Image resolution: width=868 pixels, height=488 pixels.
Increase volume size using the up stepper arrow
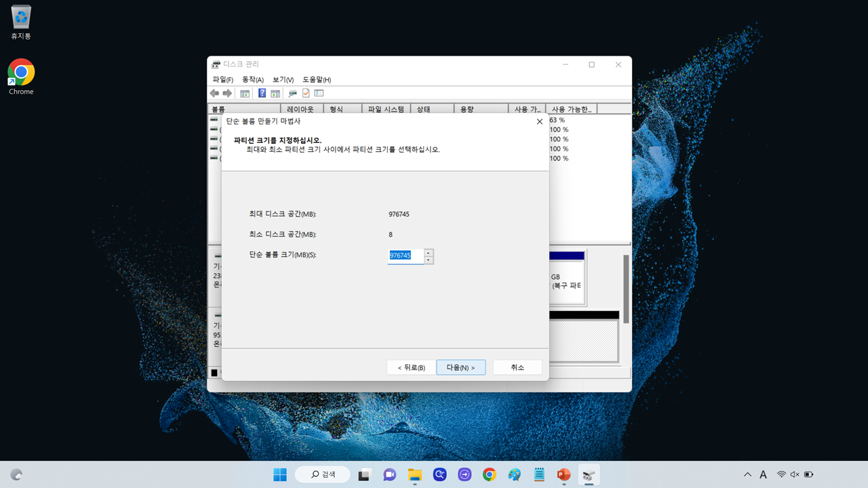(x=429, y=253)
